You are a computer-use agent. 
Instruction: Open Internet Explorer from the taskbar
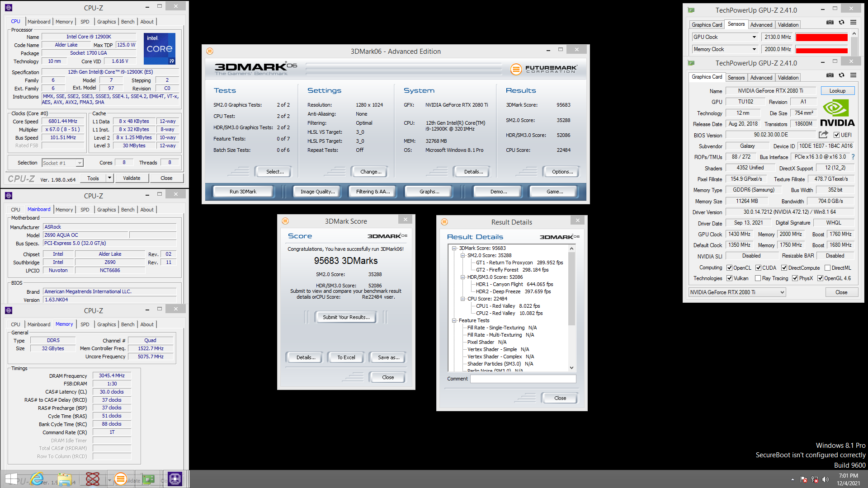point(37,479)
